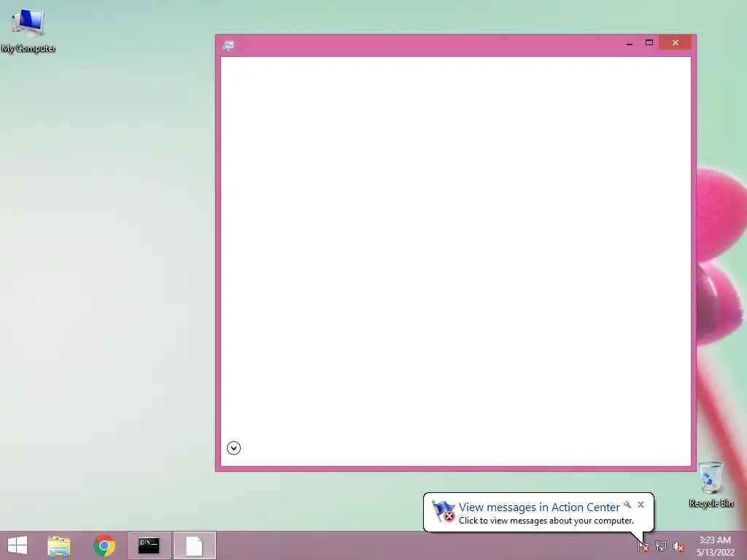747x560 pixels.
Task: Expand the circled down-arrow in the window
Action: pyautogui.click(x=233, y=448)
